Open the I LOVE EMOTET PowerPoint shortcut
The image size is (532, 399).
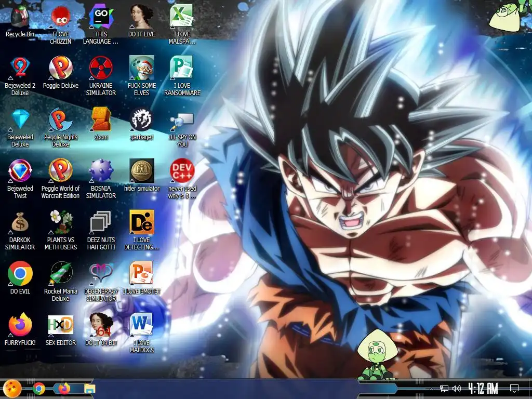[x=141, y=278]
